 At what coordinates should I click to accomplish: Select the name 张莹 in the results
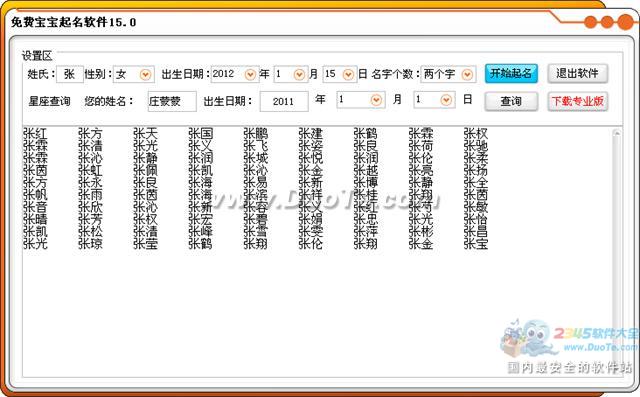(x=145, y=244)
